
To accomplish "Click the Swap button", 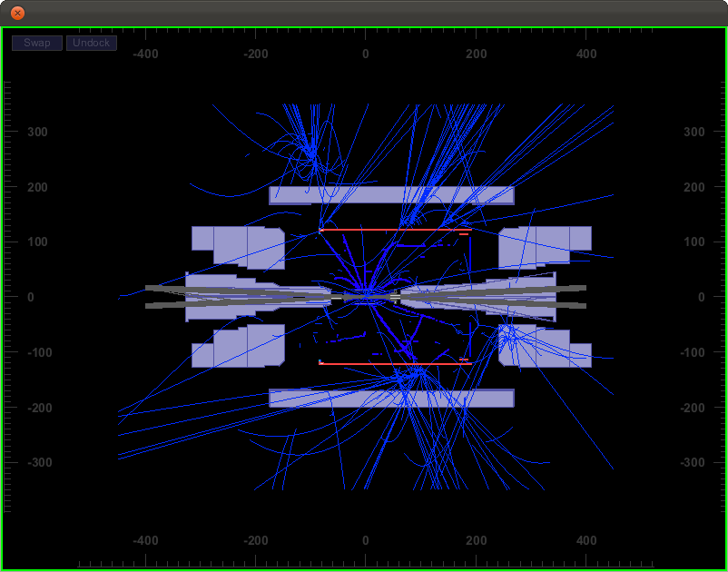I will (x=37, y=43).
